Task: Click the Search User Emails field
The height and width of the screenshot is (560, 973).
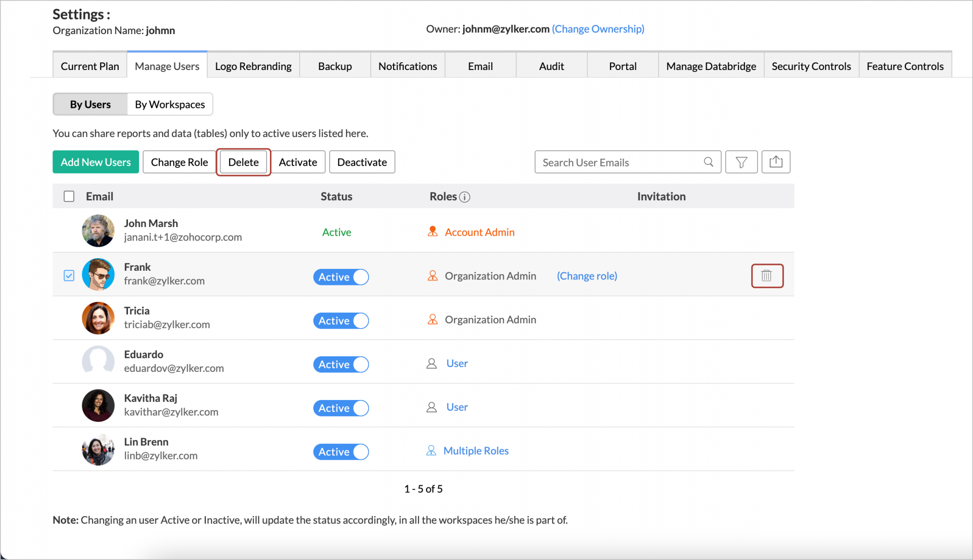Action: coord(618,162)
